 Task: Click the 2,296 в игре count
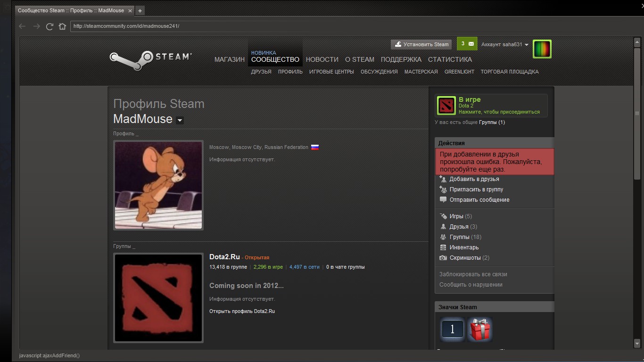click(x=268, y=267)
